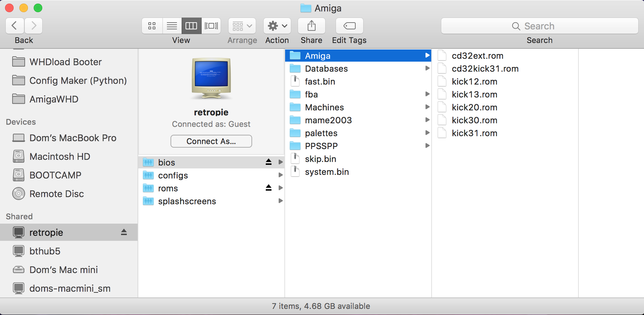Select the roms share

coord(211,188)
